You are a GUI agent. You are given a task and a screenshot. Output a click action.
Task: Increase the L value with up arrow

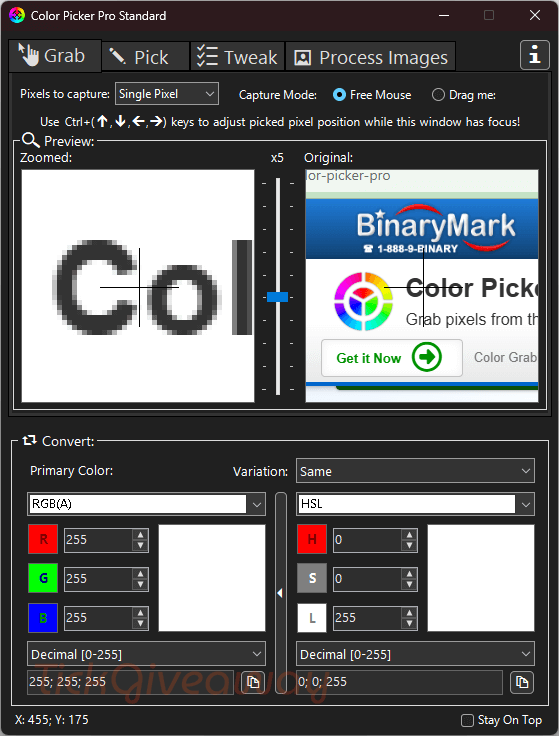click(409, 613)
